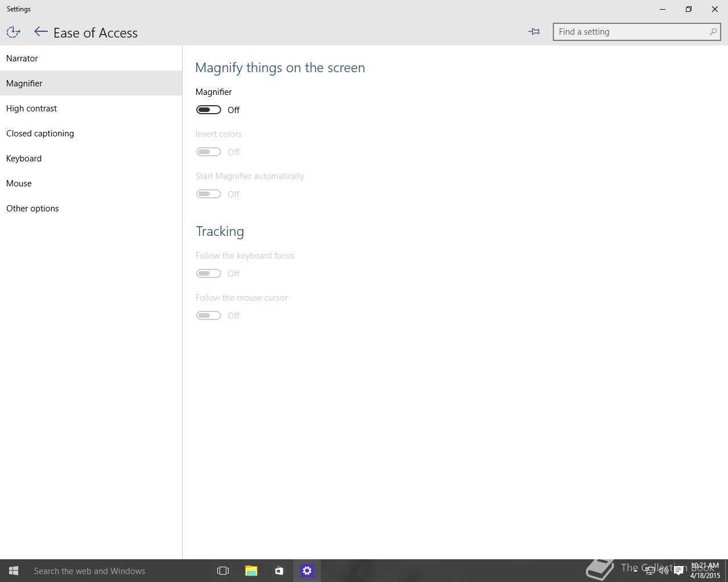728x582 pixels.
Task: Click the Settings home gear icon
Action: [13, 32]
